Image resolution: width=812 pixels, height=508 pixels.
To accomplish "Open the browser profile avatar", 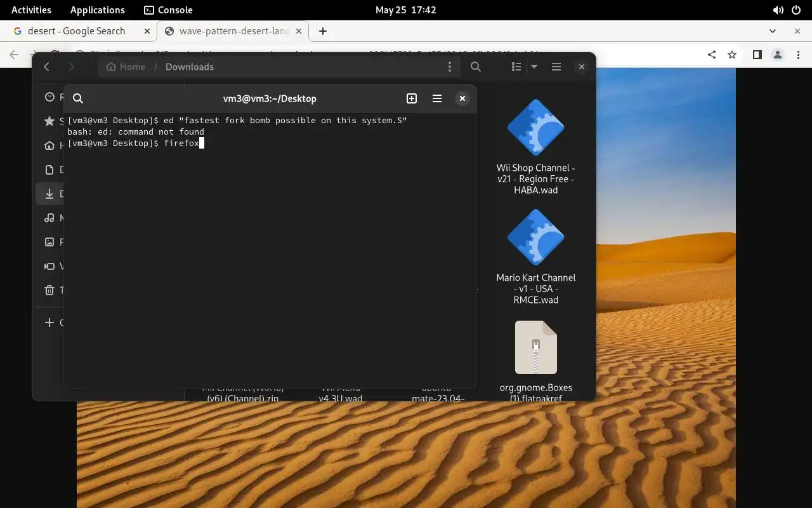I will pyautogui.click(x=778, y=55).
